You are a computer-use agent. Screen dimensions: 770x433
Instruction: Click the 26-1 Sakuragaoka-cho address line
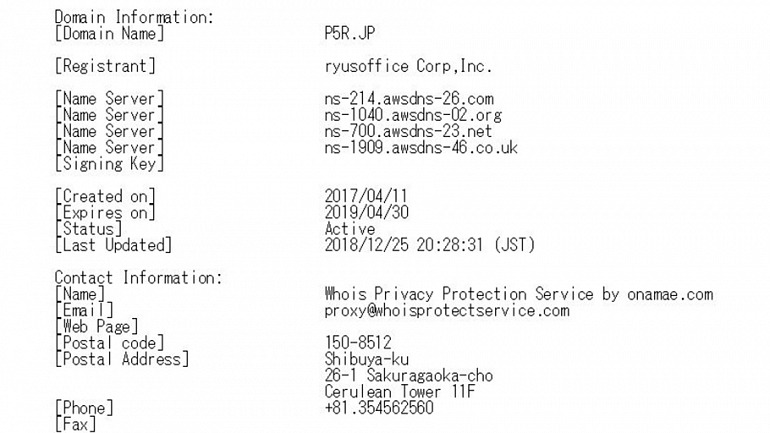pos(409,376)
